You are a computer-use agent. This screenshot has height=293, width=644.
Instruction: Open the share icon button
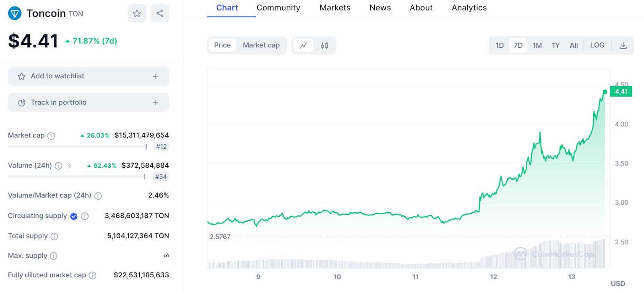(x=160, y=13)
